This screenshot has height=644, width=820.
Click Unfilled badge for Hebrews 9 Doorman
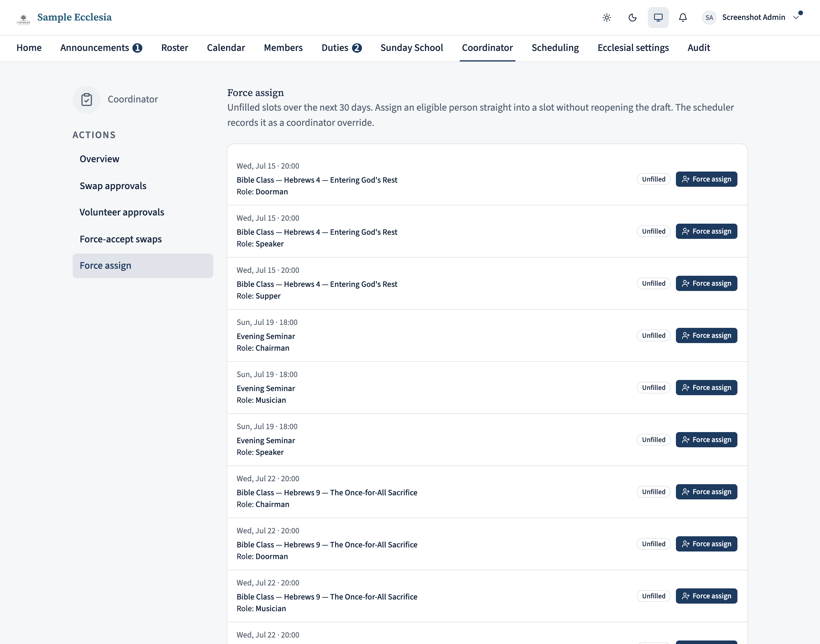click(x=654, y=544)
